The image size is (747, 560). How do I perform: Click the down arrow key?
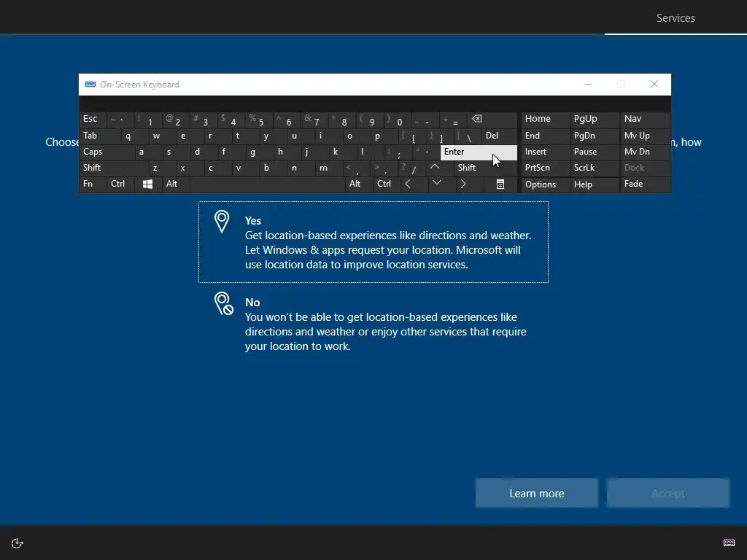coord(437,183)
